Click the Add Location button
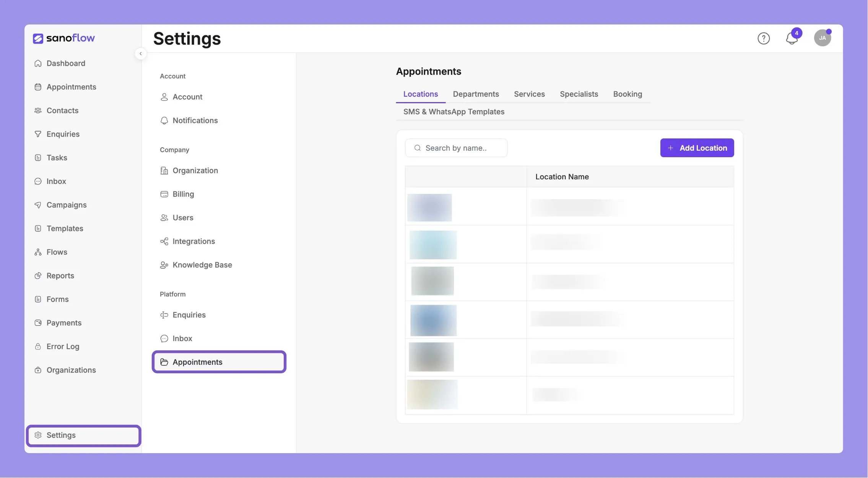This screenshot has width=868, height=478. click(697, 148)
